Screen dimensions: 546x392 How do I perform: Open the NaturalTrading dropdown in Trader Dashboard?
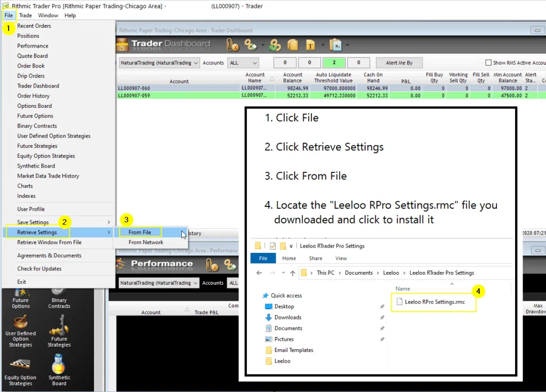159,63
